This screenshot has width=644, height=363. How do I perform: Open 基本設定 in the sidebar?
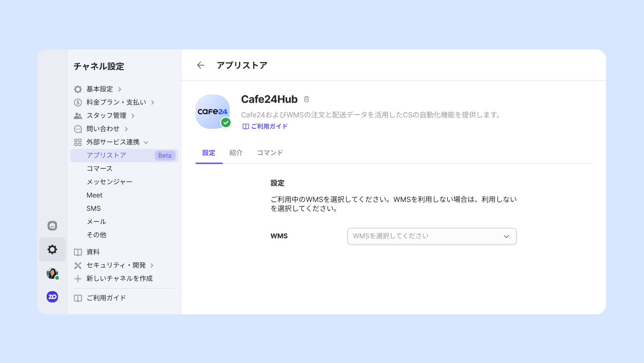click(99, 89)
